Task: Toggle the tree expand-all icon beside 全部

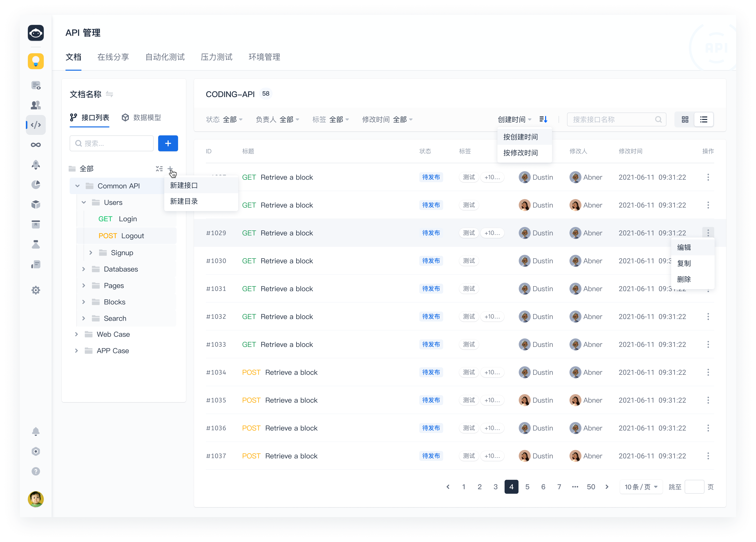Action: [159, 169]
